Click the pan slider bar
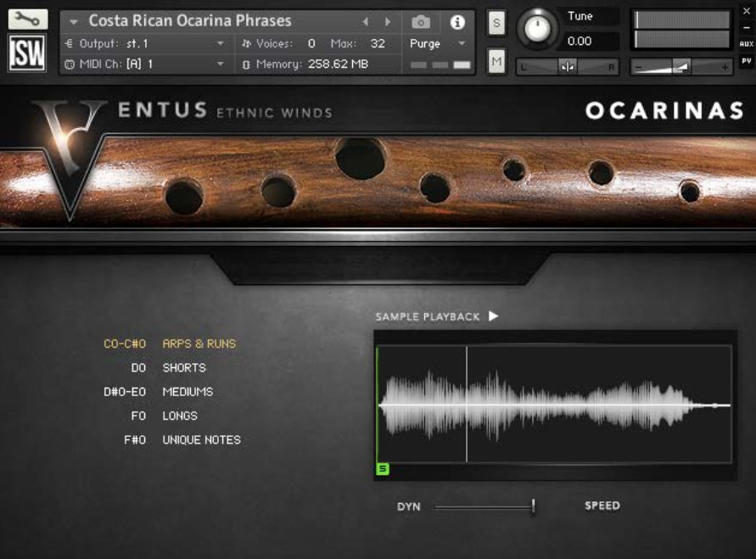 (568, 67)
